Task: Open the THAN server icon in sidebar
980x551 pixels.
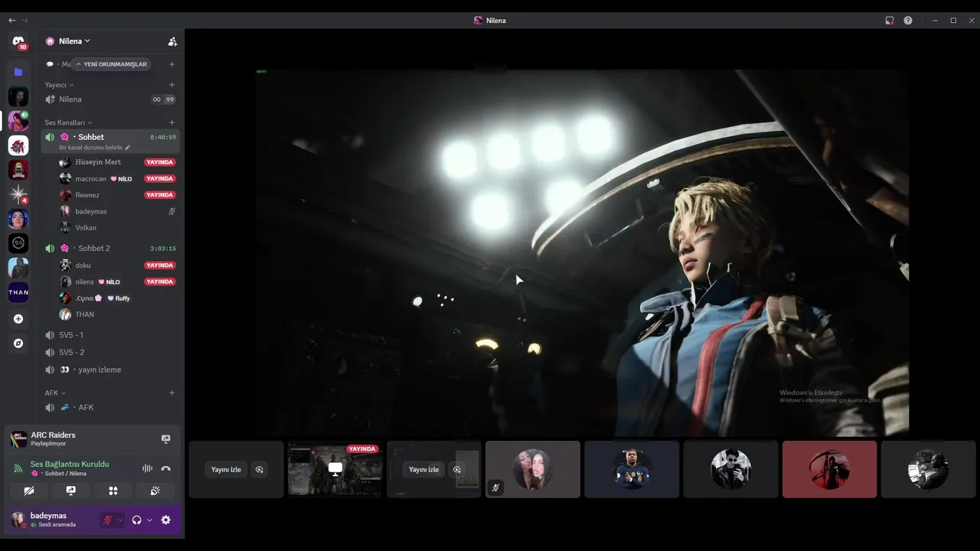Action: [18, 292]
